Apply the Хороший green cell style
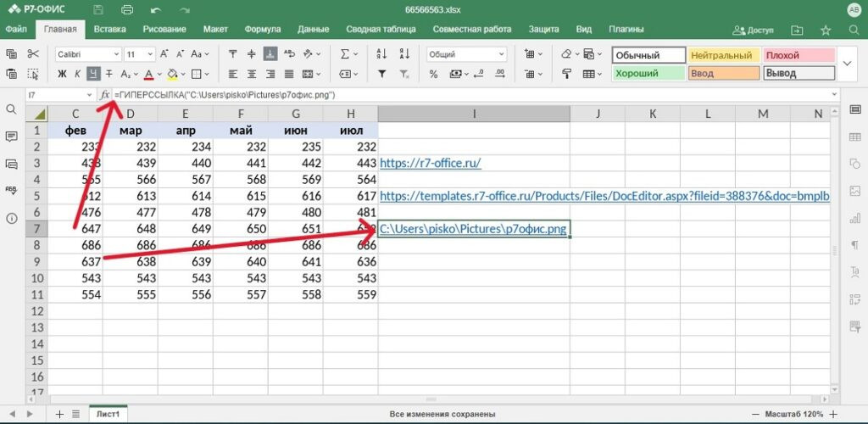The image size is (868, 424). coord(648,74)
